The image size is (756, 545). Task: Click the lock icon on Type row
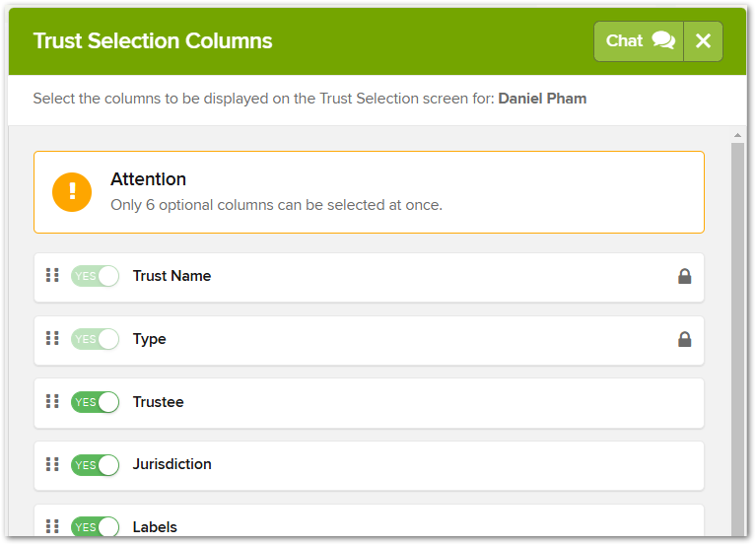[685, 339]
